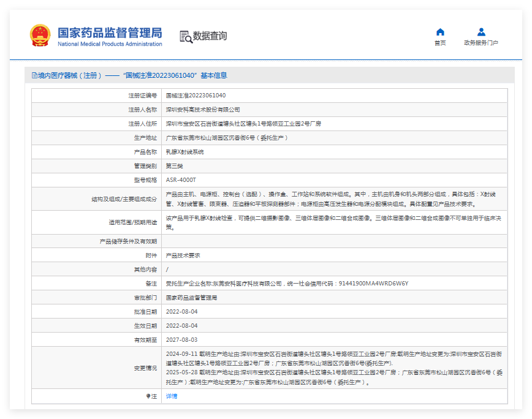Click the National Medical Products Administration subtitle
Screen dimensions: 532x419
pyautogui.click(x=110, y=44)
